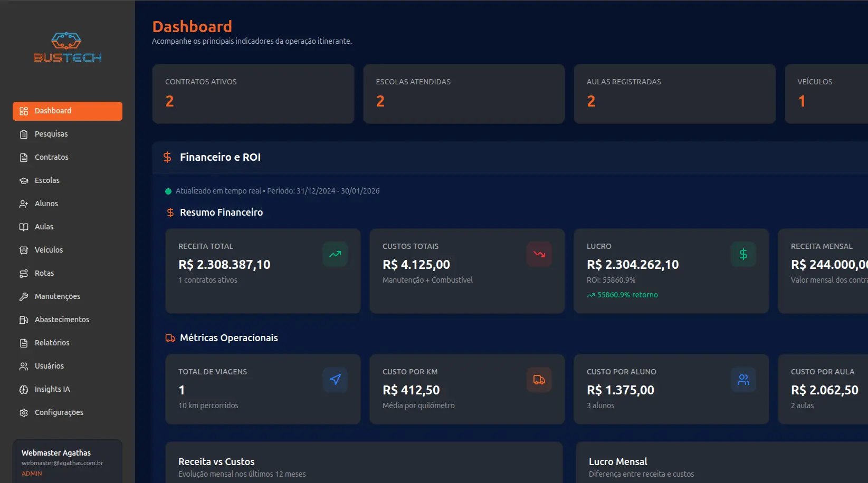Click the BusTech logo
Image resolution: width=868 pixels, height=483 pixels.
pyautogui.click(x=68, y=48)
